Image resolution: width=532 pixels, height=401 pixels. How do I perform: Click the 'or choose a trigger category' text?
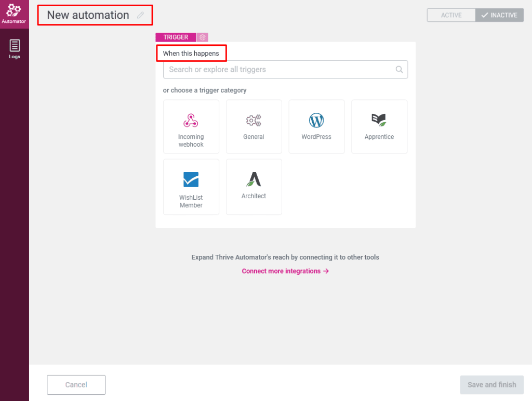tap(205, 90)
